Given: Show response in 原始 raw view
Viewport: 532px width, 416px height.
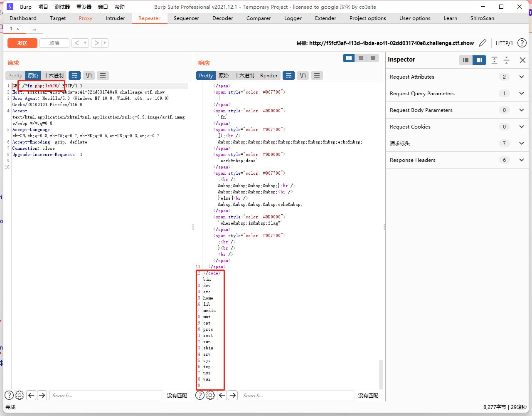Looking at the screenshot, I should [x=224, y=75].
